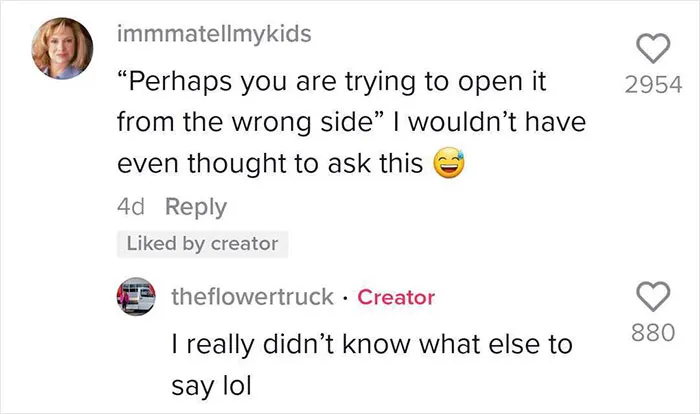Click the 4d timestamp
The height and width of the screenshot is (414, 700).
(131, 207)
